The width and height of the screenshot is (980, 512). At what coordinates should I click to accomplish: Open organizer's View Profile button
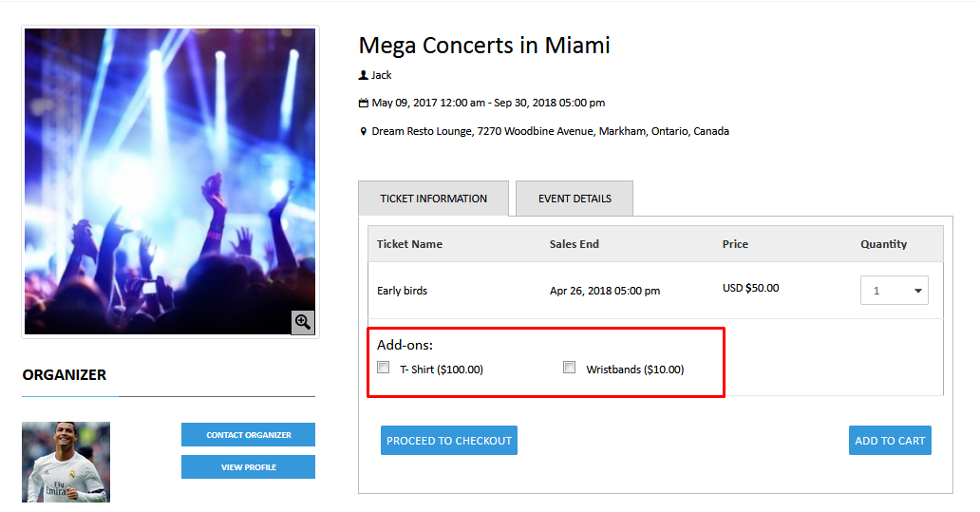tap(248, 467)
